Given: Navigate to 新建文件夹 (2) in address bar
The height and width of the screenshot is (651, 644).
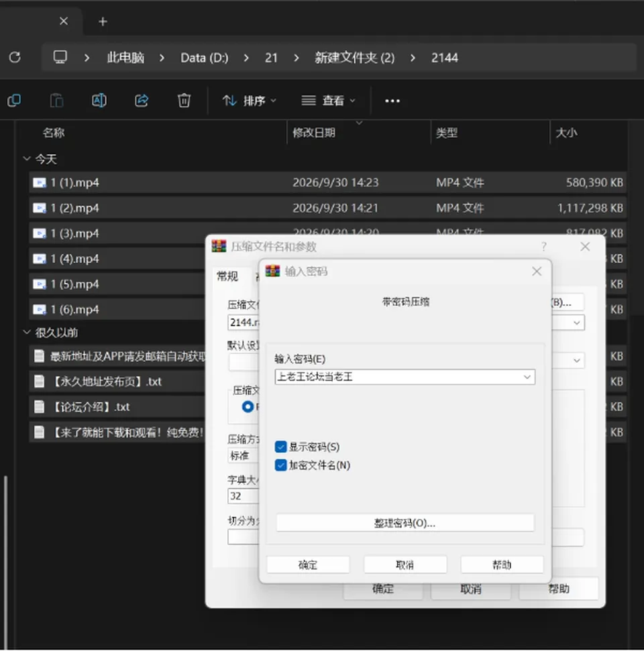Looking at the screenshot, I should (x=355, y=58).
